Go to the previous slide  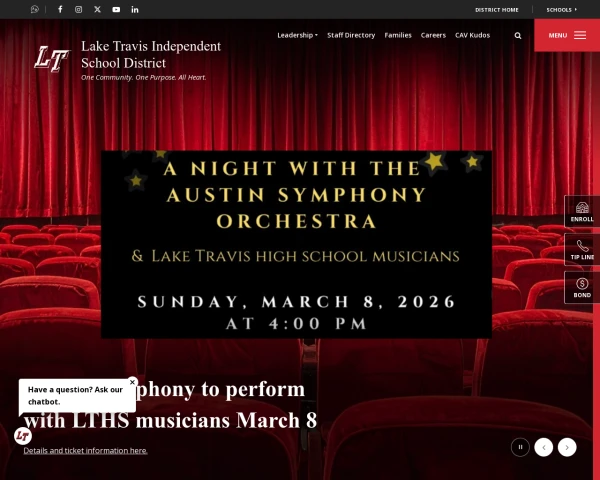[543, 447]
